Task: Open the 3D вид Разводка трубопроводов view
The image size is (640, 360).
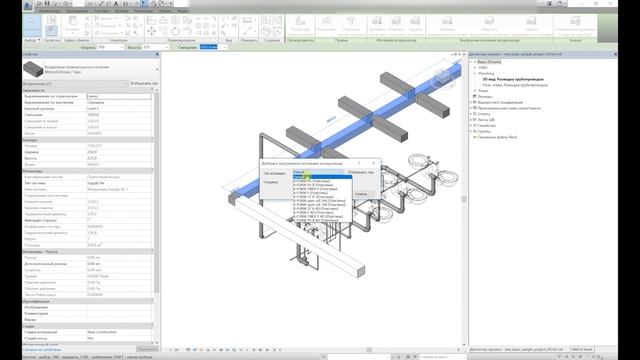Action: [x=513, y=79]
